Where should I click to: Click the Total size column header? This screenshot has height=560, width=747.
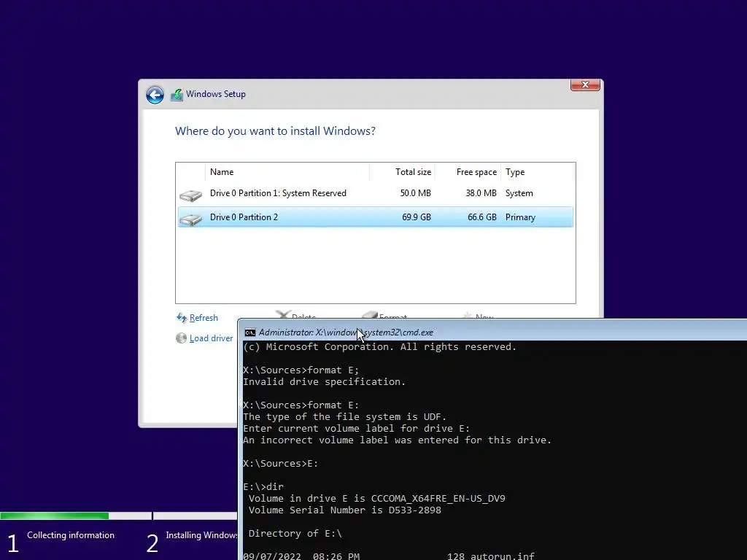[402, 172]
